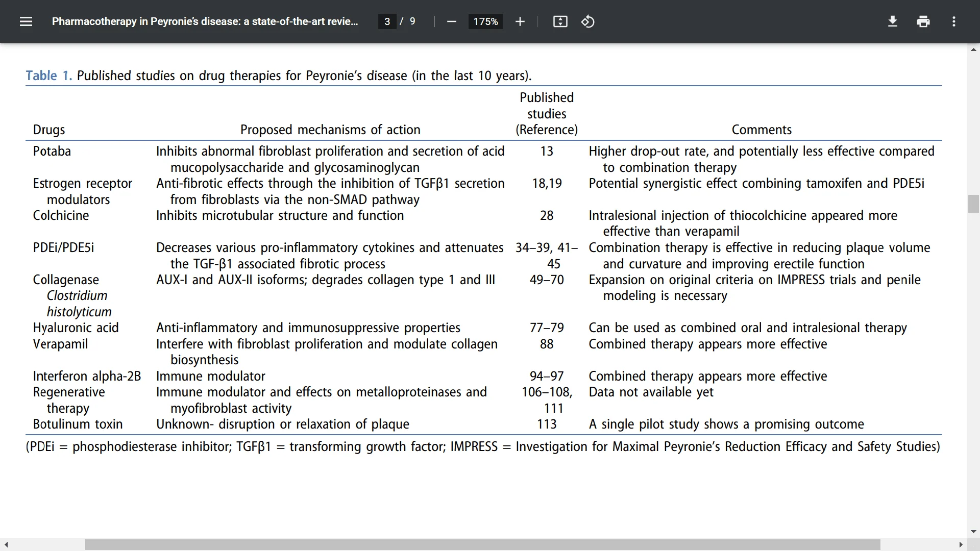Click the scroll right arrow
This screenshot has height=551, width=980.
coord(961,545)
